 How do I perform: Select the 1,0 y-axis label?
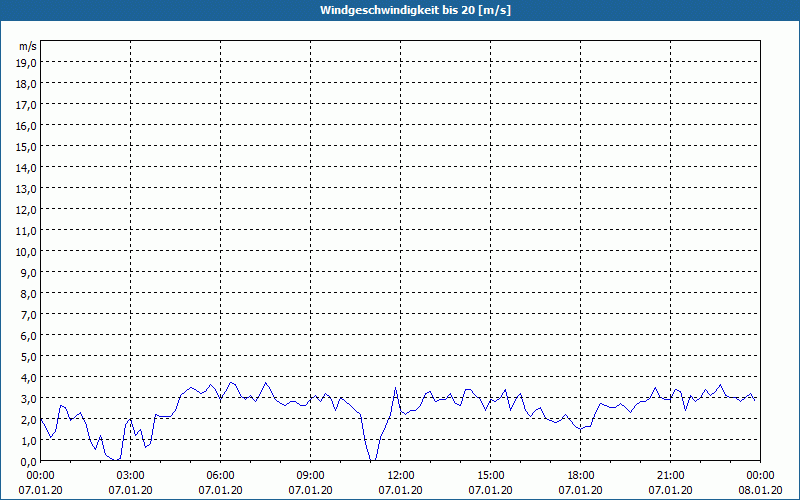(28, 441)
